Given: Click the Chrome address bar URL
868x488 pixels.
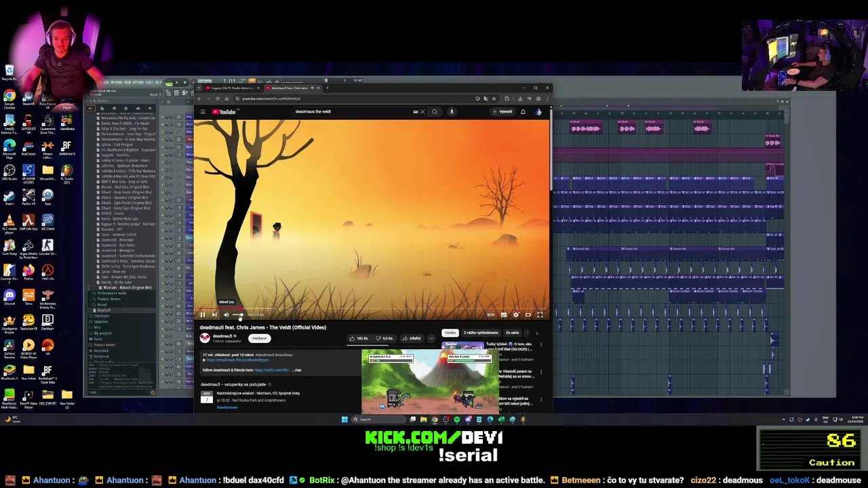Looking at the screenshot, I should (x=271, y=99).
